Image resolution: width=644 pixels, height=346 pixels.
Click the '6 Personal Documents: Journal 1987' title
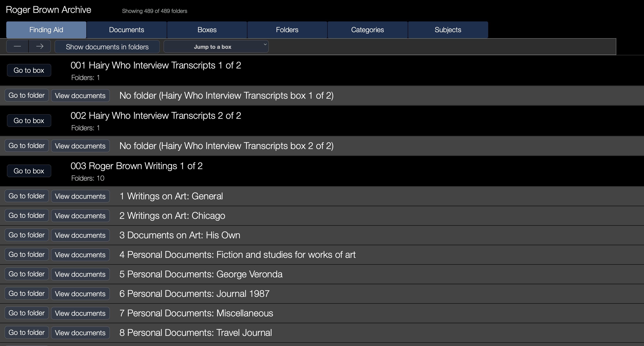(x=194, y=294)
